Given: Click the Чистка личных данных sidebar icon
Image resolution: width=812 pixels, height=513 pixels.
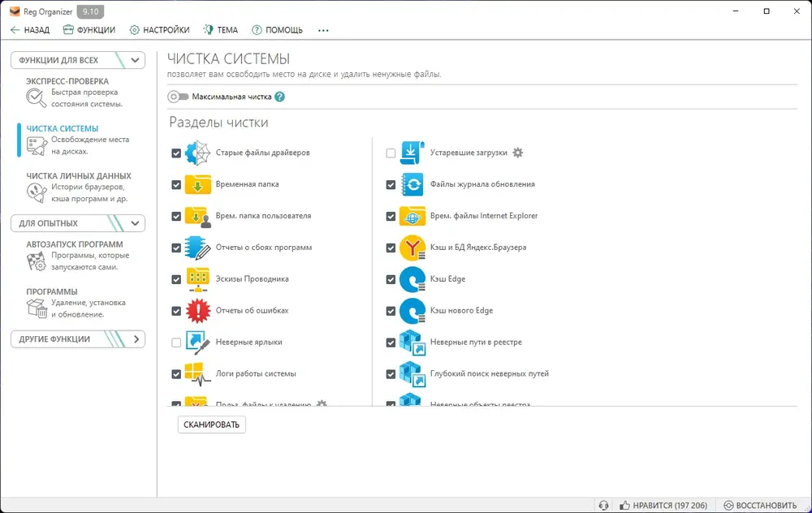Looking at the screenshot, I should [37, 192].
